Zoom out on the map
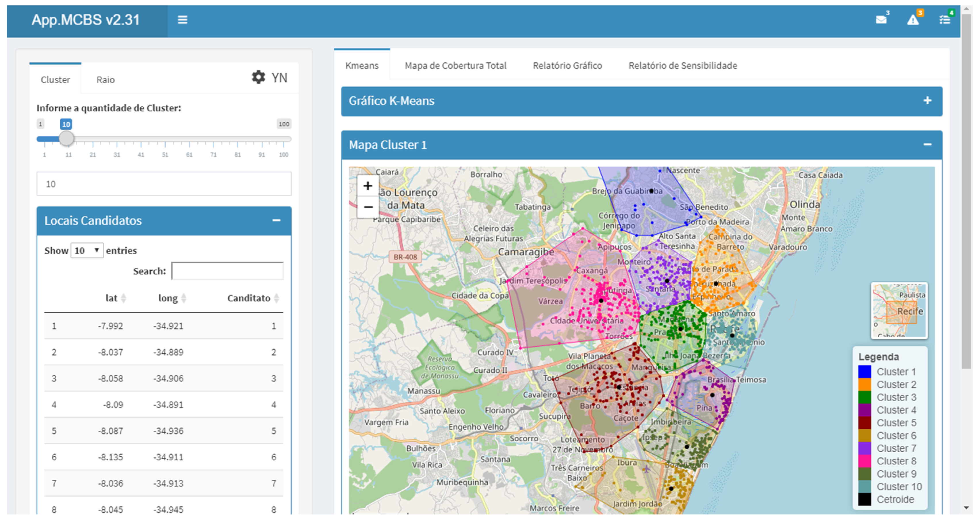Viewport: 980px width, 521px height. [367, 207]
